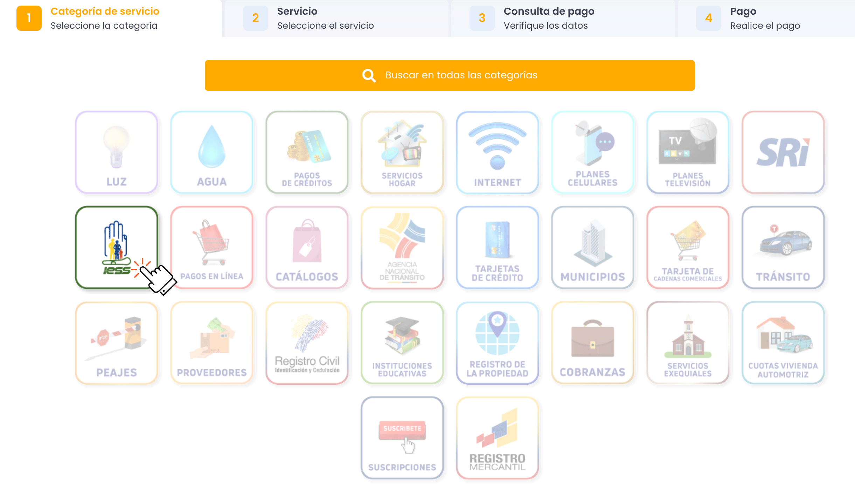The image size is (855, 504).
Task: Choose the Pagos de Créditos tile
Action: (x=307, y=152)
